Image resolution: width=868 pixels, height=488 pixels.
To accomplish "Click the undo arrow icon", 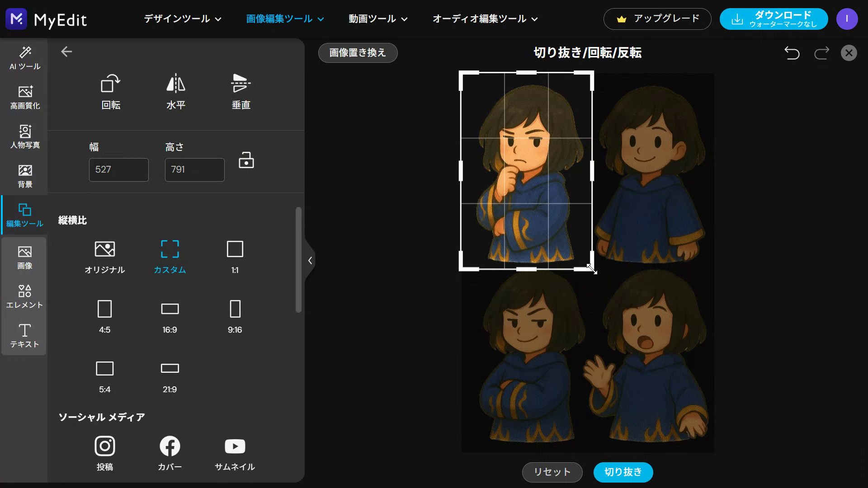I will 792,53.
